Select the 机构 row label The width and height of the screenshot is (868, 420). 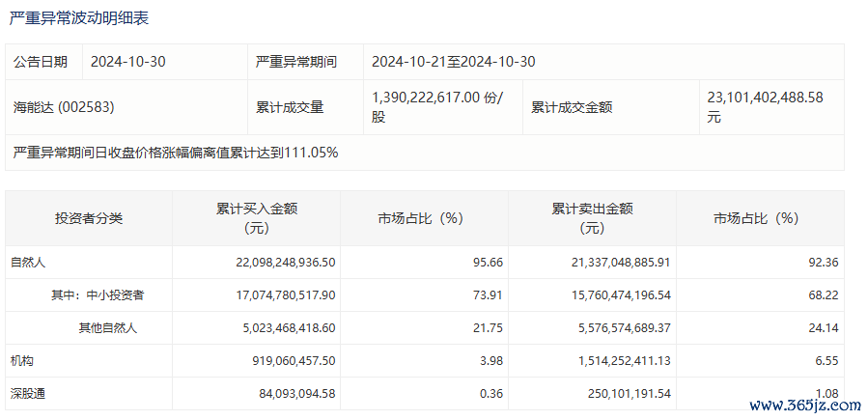(22, 361)
